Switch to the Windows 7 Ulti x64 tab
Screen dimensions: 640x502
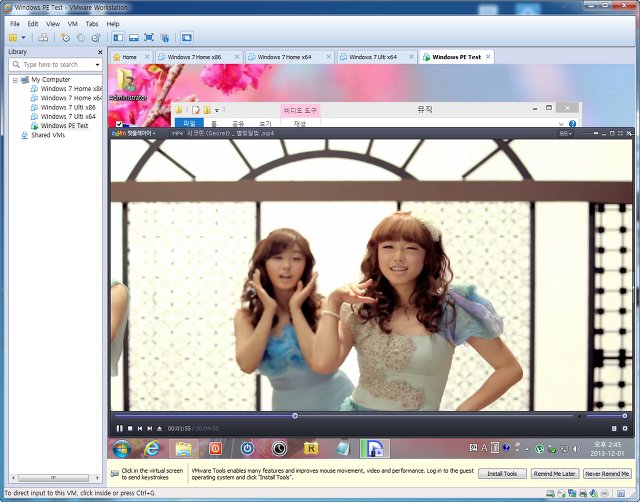click(373, 57)
